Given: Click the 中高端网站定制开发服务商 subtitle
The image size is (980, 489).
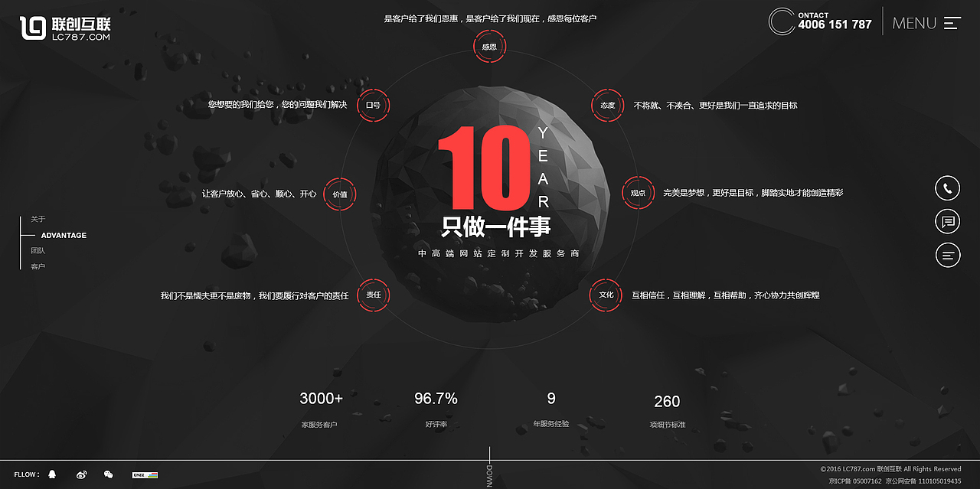Looking at the screenshot, I should coord(498,253).
